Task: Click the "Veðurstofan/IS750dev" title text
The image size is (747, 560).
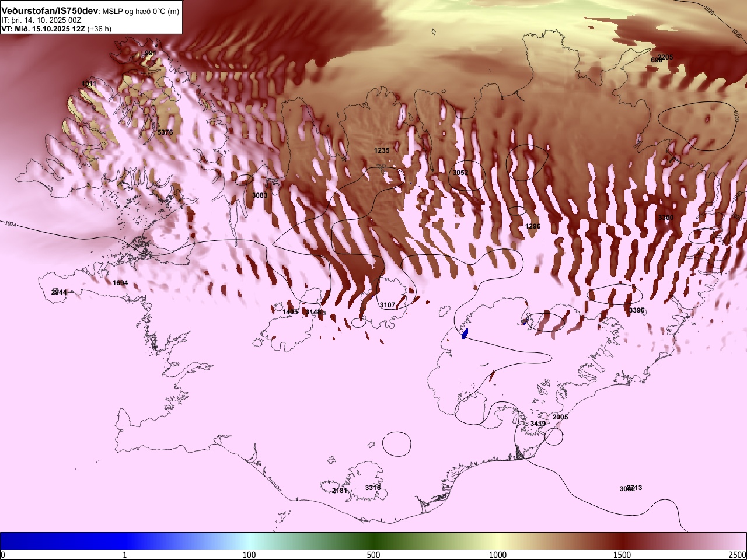Action: [50, 11]
